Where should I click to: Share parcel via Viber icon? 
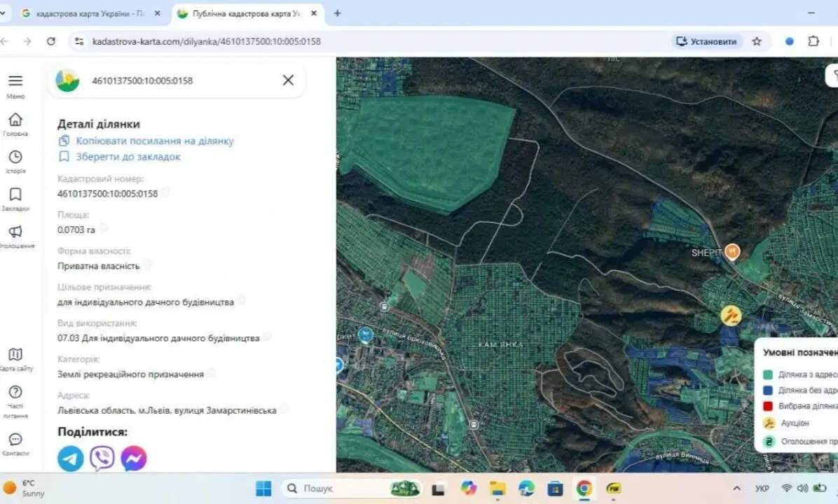point(102,458)
